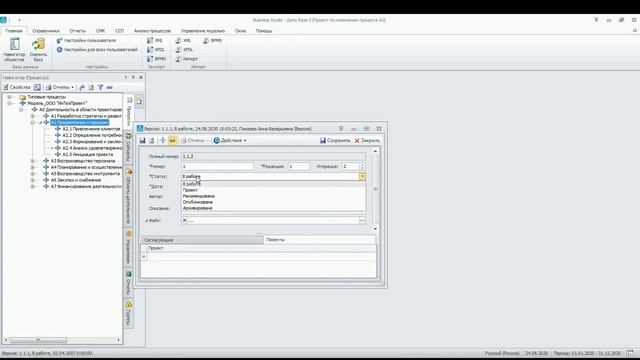The height and width of the screenshot is (360, 640).
Task: Click the blue arrow icon in navigator toolbar
Action: click(x=82, y=87)
